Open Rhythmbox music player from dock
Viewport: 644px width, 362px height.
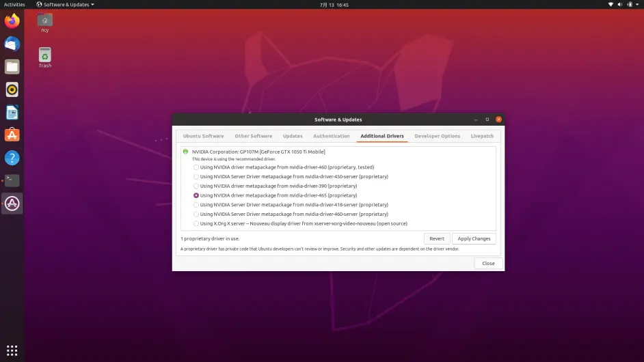pos(12,89)
